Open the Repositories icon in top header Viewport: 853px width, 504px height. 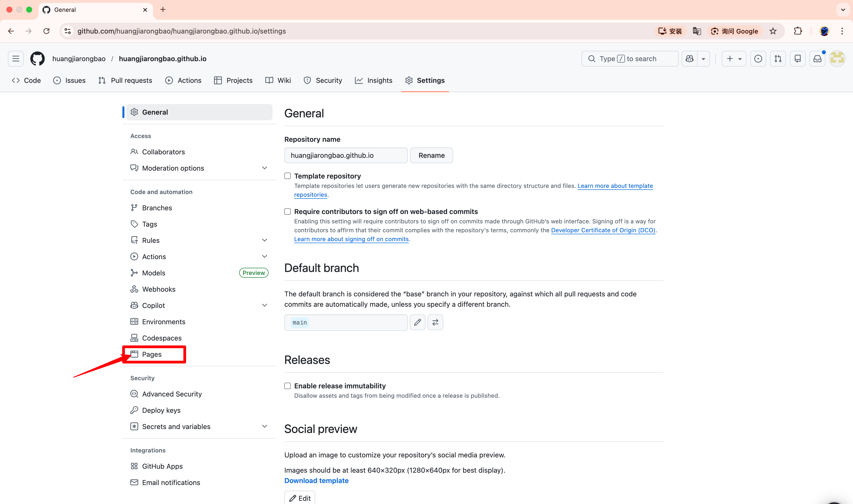(797, 59)
